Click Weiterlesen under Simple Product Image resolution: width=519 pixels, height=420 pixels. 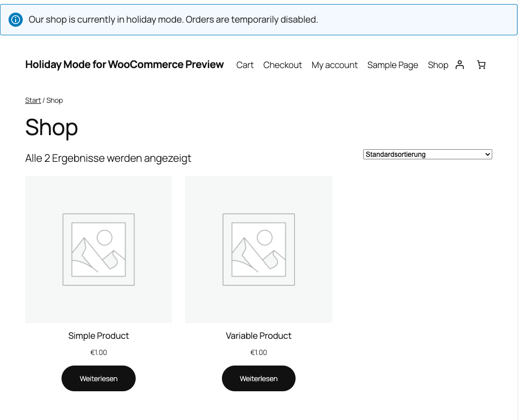pyautogui.click(x=98, y=378)
